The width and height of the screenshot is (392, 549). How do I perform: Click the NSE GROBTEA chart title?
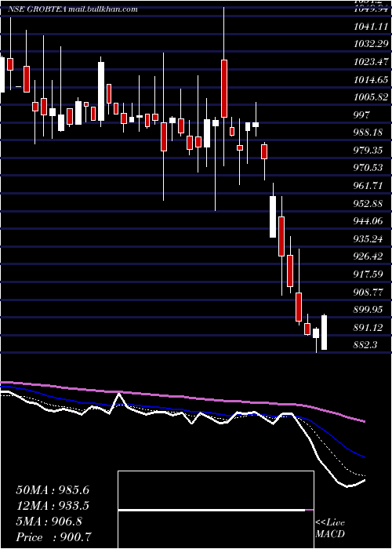(x=72, y=9)
